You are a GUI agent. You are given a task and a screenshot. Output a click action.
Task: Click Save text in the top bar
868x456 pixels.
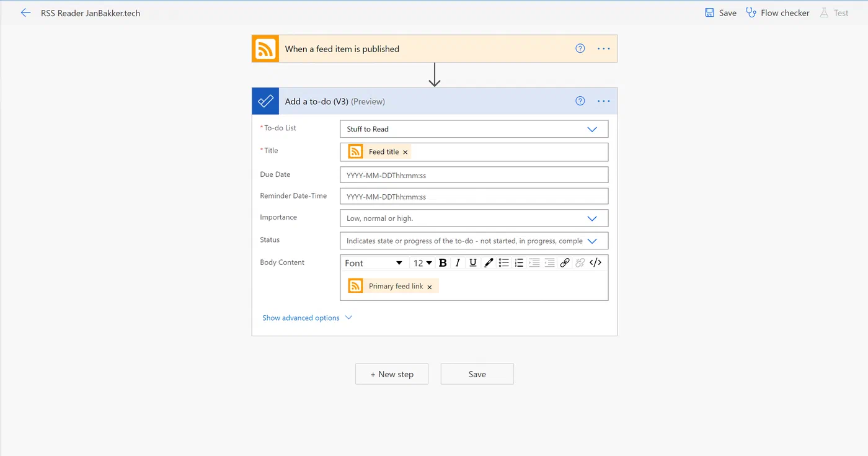[x=728, y=13]
